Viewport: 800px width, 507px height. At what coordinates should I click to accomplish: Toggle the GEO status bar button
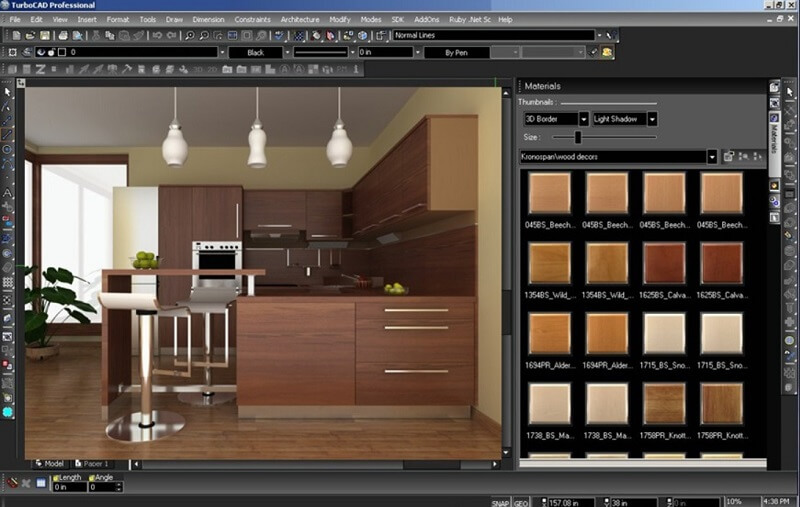tap(523, 500)
